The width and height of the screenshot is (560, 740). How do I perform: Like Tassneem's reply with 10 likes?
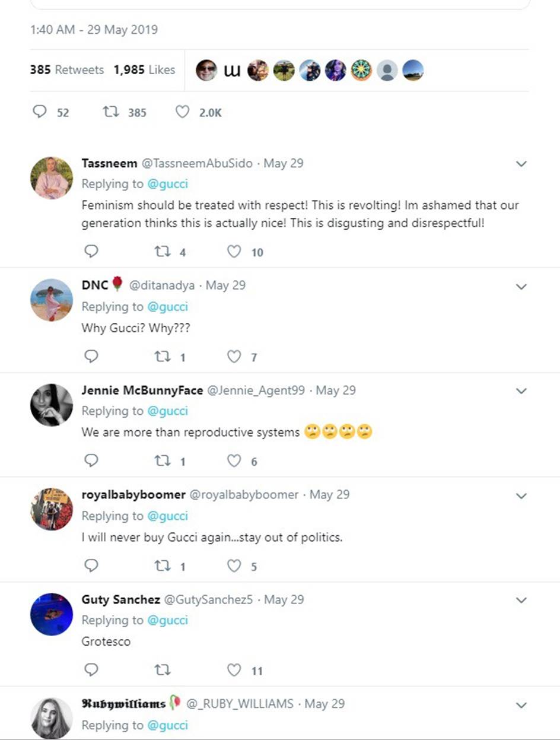point(234,252)
